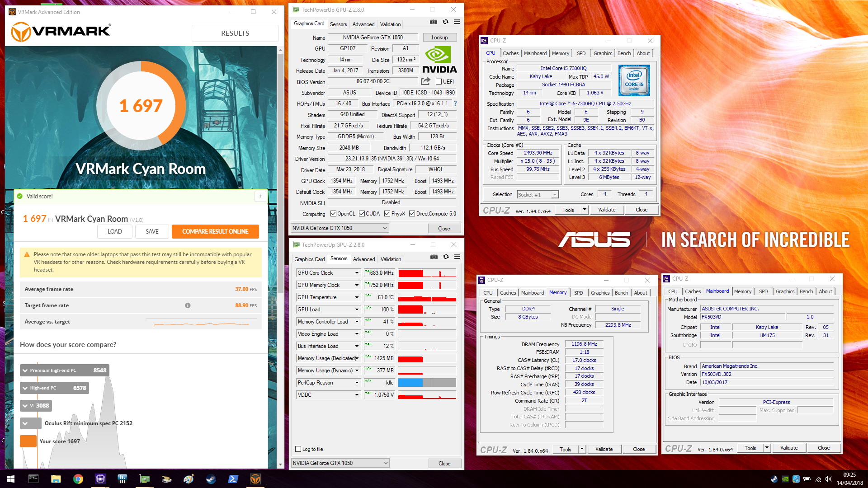Open the hamburger menu in the upper GPU-Z window

click(457, 22)
